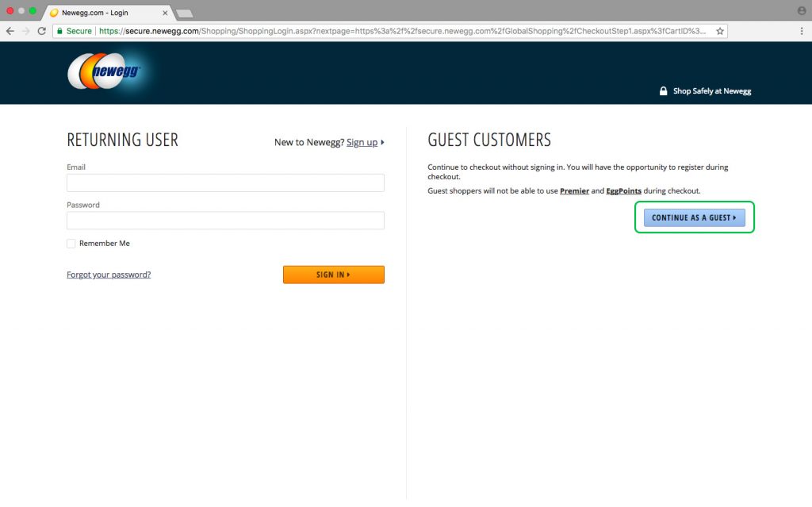Toggle Remember Me on the login form

71,244
